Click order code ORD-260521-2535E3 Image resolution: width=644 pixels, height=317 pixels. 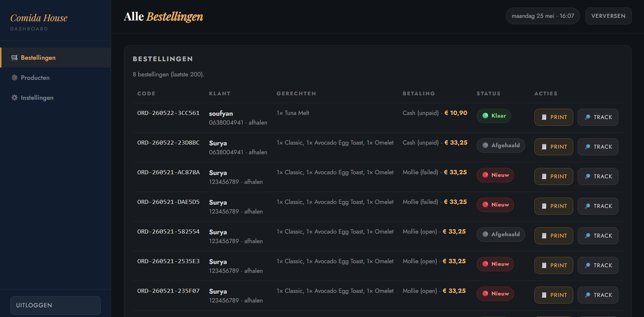click(168, 261)
